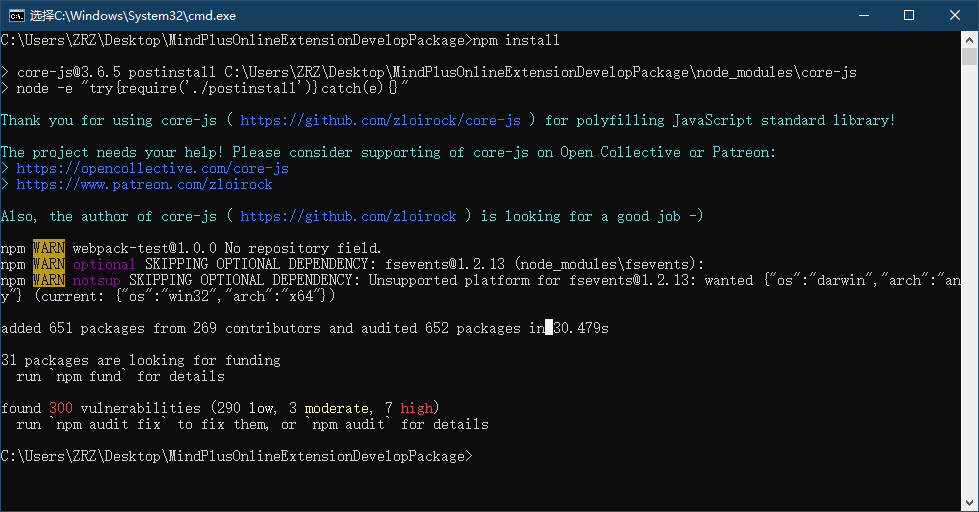Click the opencollective.com/core-js URL
The width and height of the screenshot is (979, 512).
coord(152,168)
